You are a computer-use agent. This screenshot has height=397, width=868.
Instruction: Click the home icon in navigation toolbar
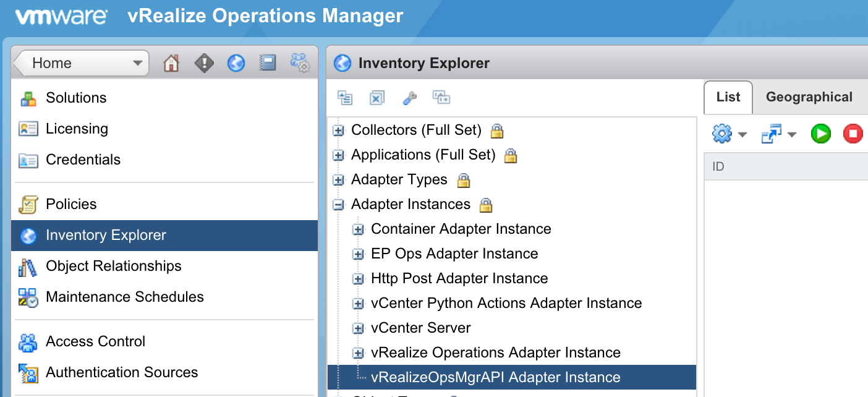click(171, 63)
